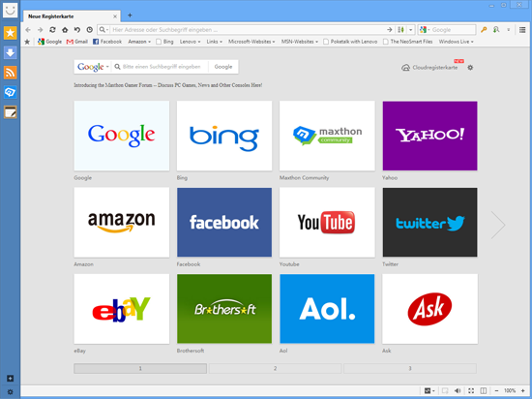This screenshot has height=399, width=532.
Task: Go back with the back arrow
Action: click(x=28, y=30)
